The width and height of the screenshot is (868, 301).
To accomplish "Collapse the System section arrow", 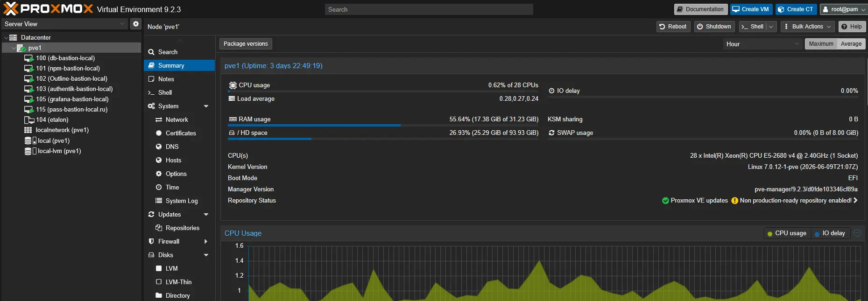I will coord(206,106).
